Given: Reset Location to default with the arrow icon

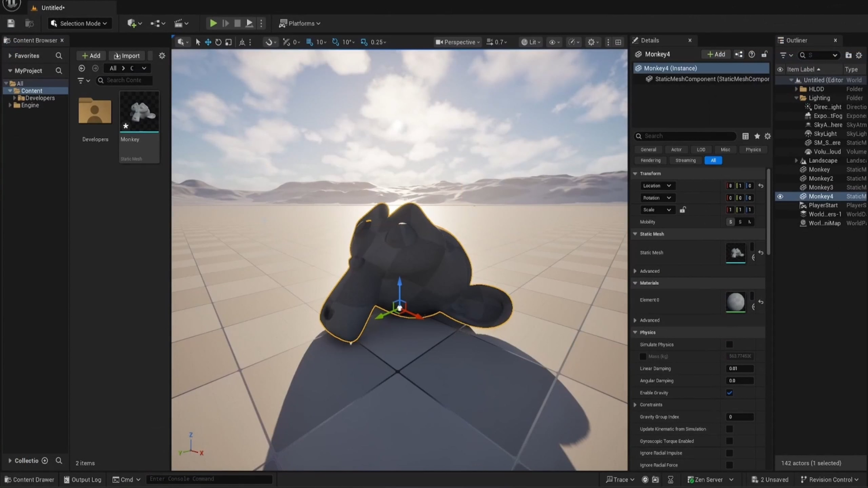Looking at the screenshot, I should (761, 186).
